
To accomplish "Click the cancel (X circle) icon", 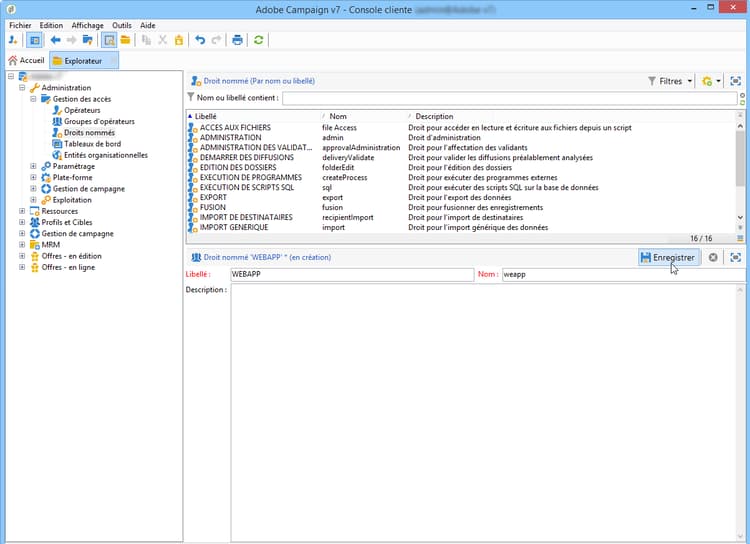I will [x=713, y=257].
